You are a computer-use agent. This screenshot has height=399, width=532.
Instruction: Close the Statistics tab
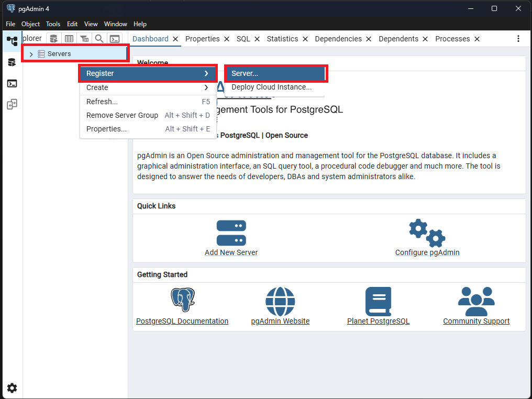(x=305, y=39)
